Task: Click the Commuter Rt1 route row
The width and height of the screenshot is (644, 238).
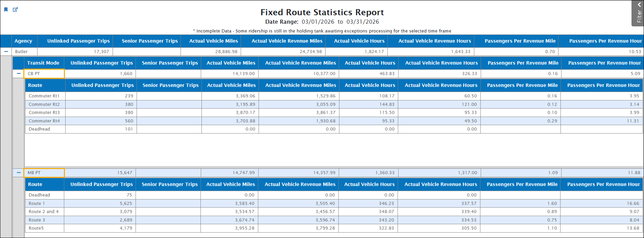Action: click(x=44, y=96)
